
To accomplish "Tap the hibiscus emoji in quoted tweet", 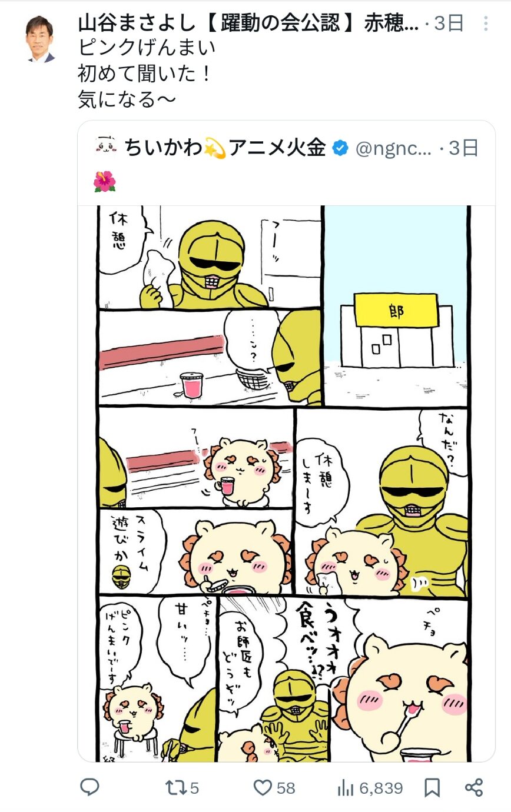I will [105, 182].
